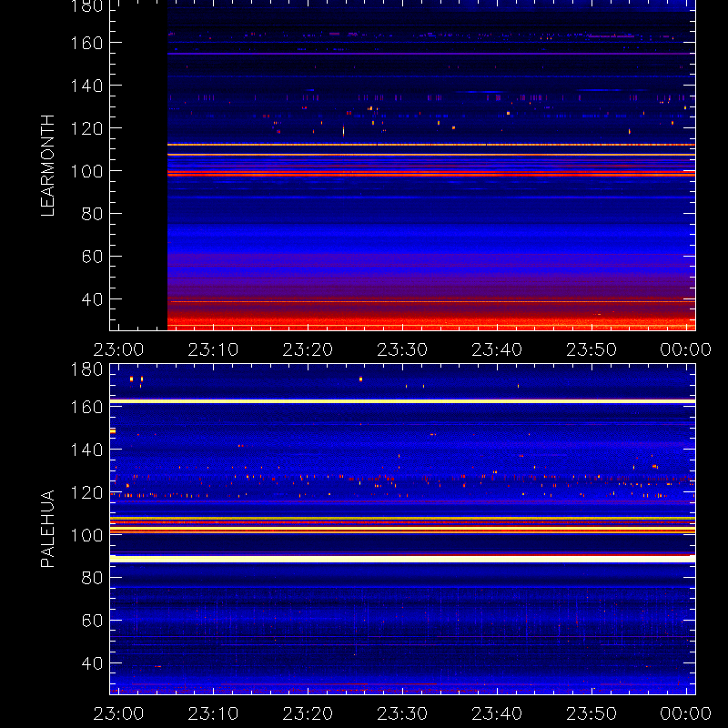
Task: Click the orange line near 112 MHz in Learmonth
Action: coord(431,145)
